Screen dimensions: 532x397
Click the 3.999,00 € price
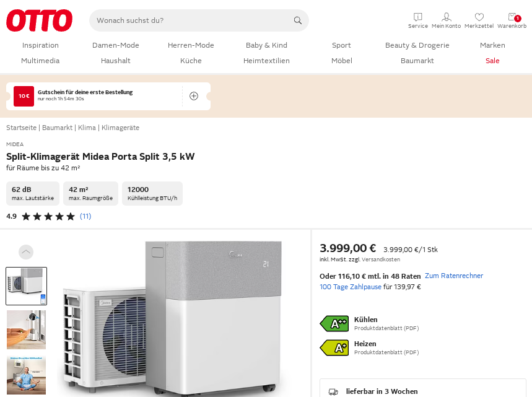coord(348,248)
